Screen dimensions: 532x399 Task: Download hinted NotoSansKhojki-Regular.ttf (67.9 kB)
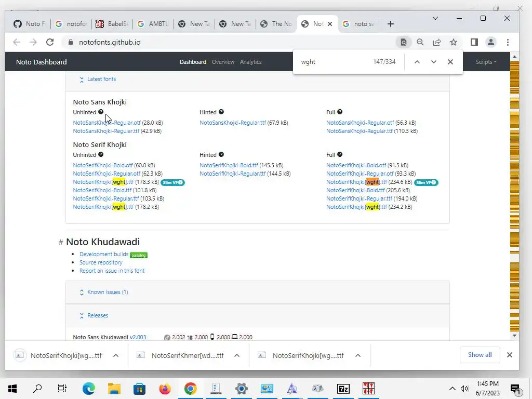point(233,123)
